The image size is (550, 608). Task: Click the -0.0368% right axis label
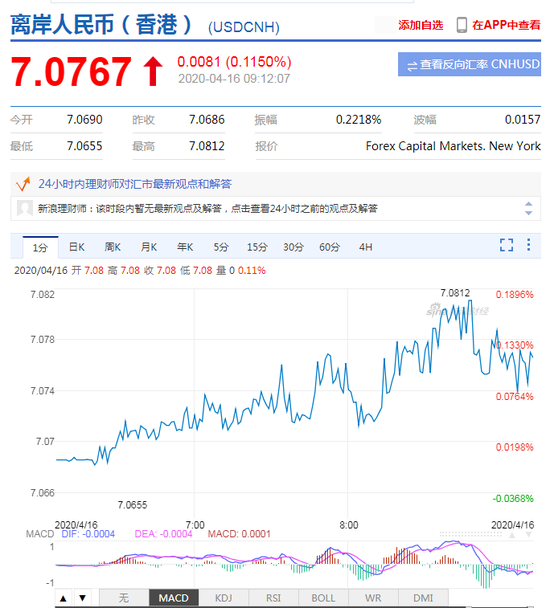tap(513, 499)
